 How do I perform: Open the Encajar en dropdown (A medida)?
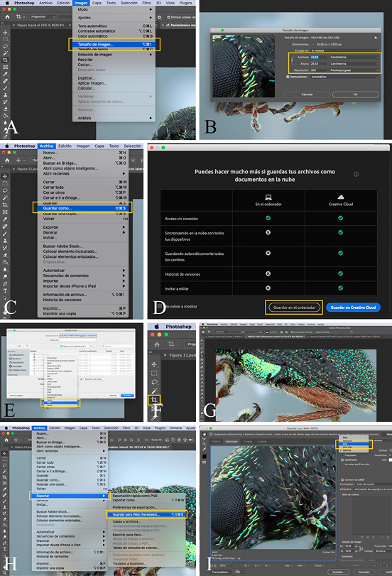pos(344,50)
